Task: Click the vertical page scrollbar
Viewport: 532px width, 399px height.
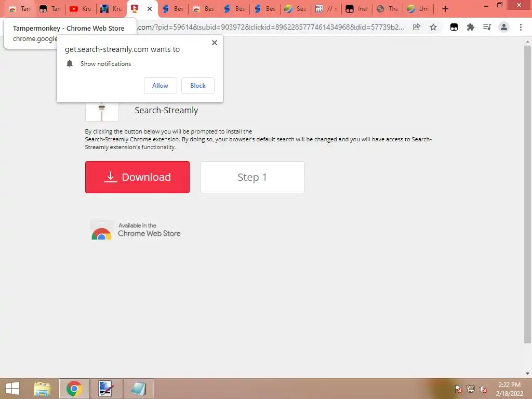Action: click(527, 194)
